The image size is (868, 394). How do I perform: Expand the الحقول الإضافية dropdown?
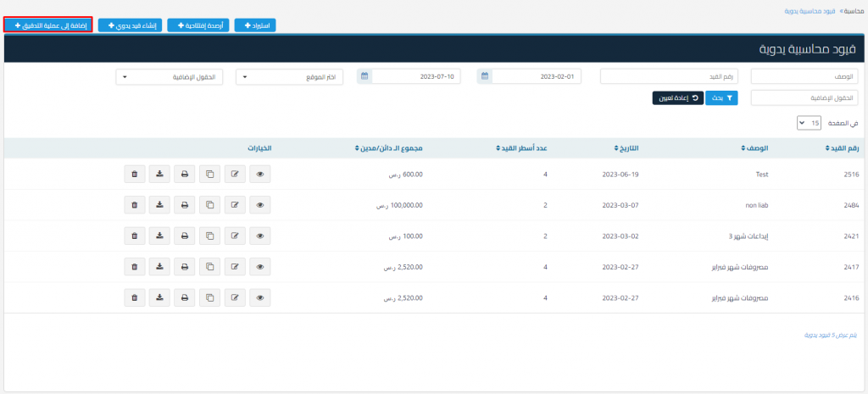[x=174, y=77]
